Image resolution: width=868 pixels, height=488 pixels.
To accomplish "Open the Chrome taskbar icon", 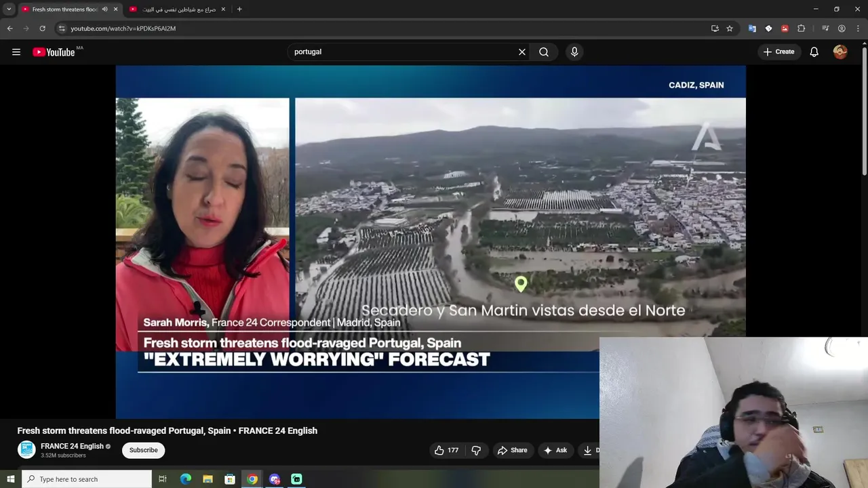I will coord(252,479).
